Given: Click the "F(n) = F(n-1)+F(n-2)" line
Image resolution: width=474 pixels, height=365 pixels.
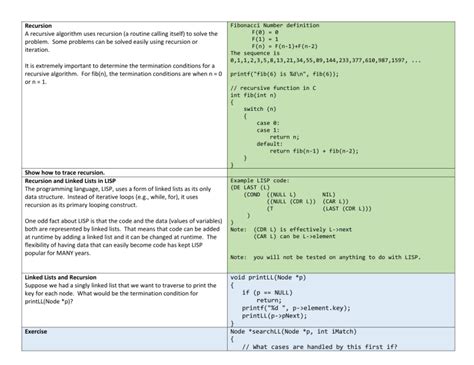Looking at the screenshot, I should 284,46.
